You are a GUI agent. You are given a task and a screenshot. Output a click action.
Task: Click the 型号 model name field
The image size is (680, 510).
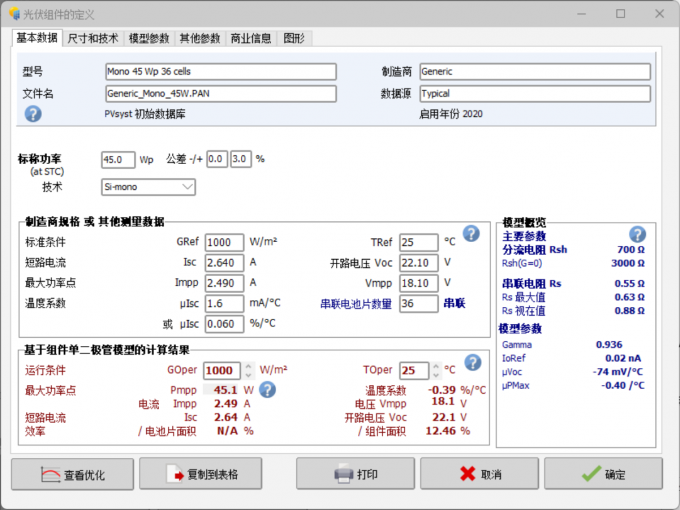coord(221,72)
